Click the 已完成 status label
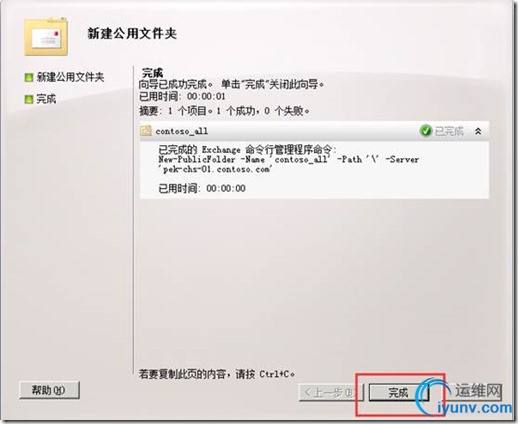The image size is (518, 424). [449, 131]
